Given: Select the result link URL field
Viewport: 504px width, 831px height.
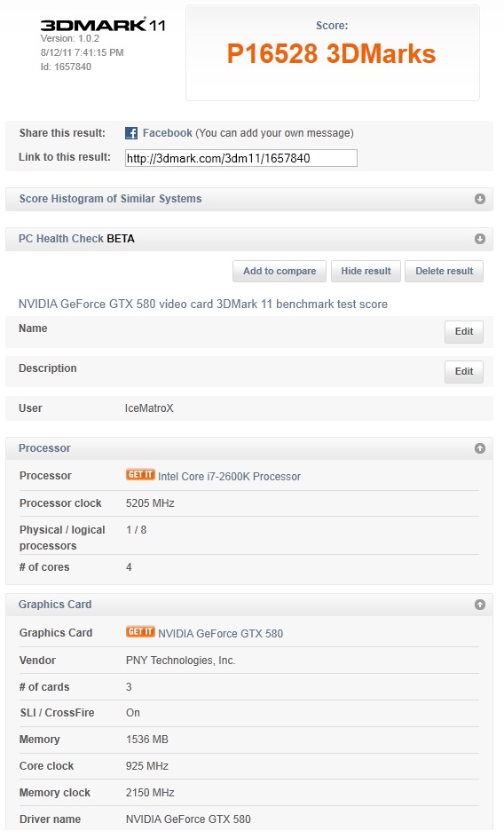Looking at the screenshot, I should pyautogui.click(x=240, y=158).
